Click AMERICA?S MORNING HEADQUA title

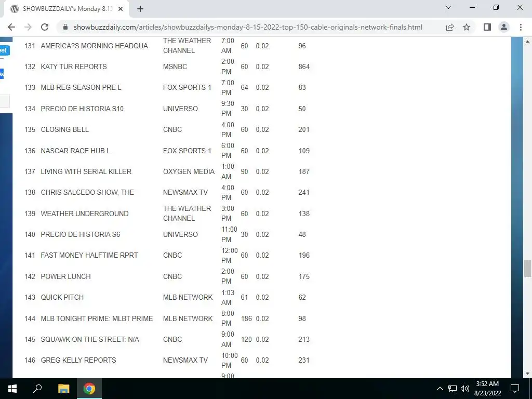tap(95, 46)
